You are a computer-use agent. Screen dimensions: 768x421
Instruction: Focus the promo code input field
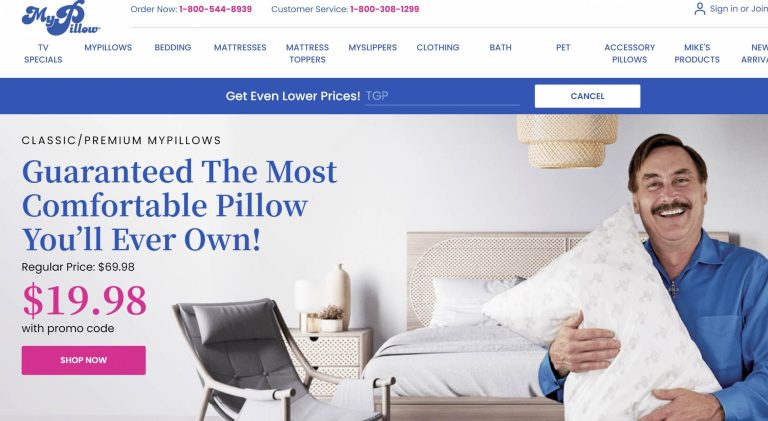click(442, 96)
